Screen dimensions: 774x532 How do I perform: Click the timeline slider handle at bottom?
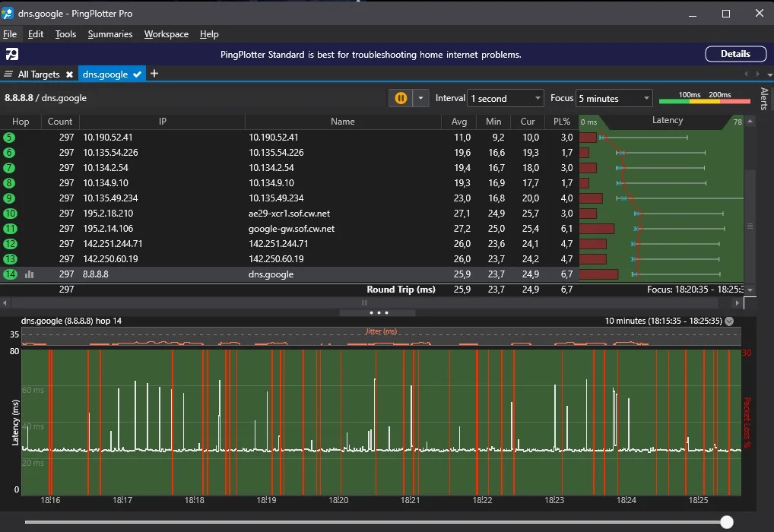[x=727, y=521]
